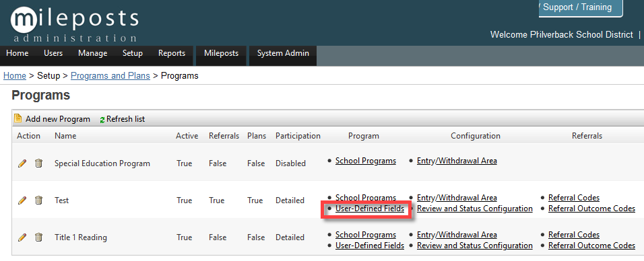The height and width of the screenshot is (261, 644).
Task: Delete the Test program via trash icon
Action: click(38, 200)
